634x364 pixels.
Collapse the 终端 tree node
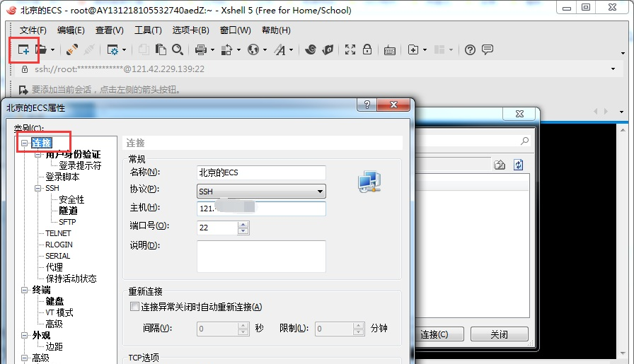[24, 290]
